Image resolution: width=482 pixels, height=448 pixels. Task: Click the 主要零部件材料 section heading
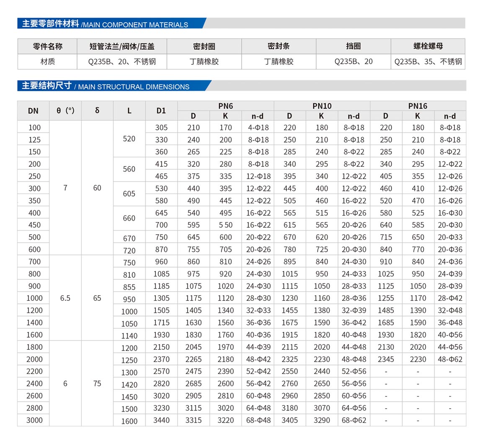50,24
